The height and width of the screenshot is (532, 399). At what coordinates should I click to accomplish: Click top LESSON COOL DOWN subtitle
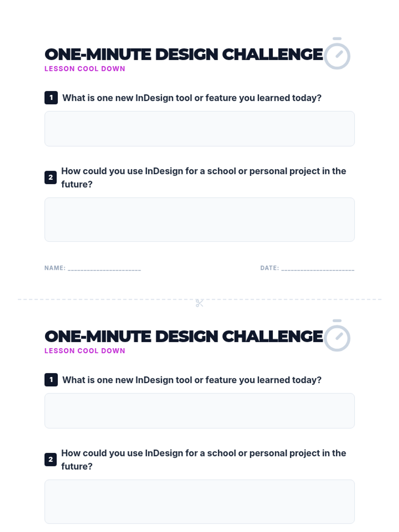coord(85,69)
